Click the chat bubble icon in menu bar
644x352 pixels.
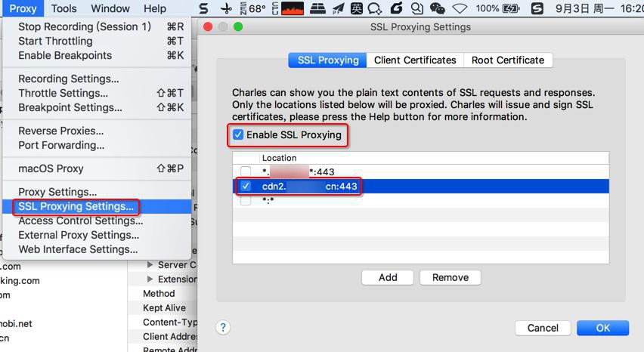click(375, 8)
